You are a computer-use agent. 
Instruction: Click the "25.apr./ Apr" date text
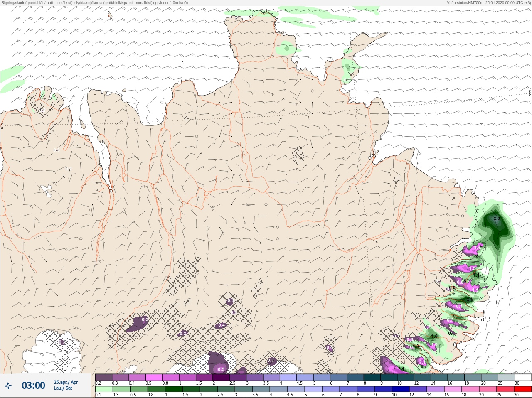(66, 382)
